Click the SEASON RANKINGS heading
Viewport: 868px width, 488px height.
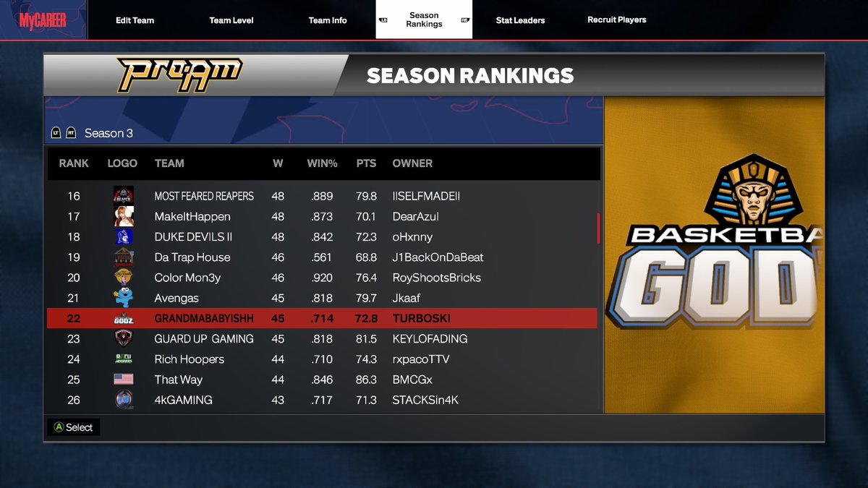click(x=470, y=75)
